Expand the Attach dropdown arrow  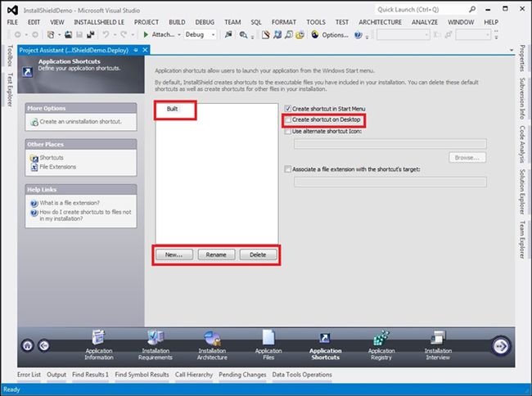tap(179, 34)
